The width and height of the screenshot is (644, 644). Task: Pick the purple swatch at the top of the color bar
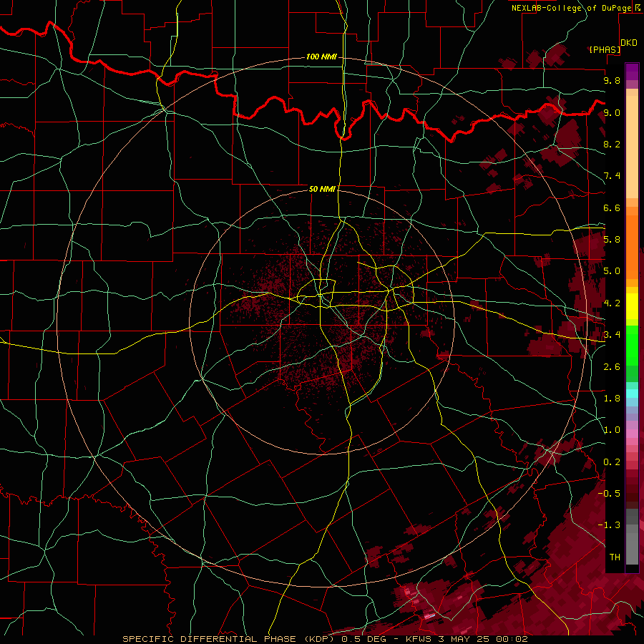pyautogui.click(x=632, y=72)
